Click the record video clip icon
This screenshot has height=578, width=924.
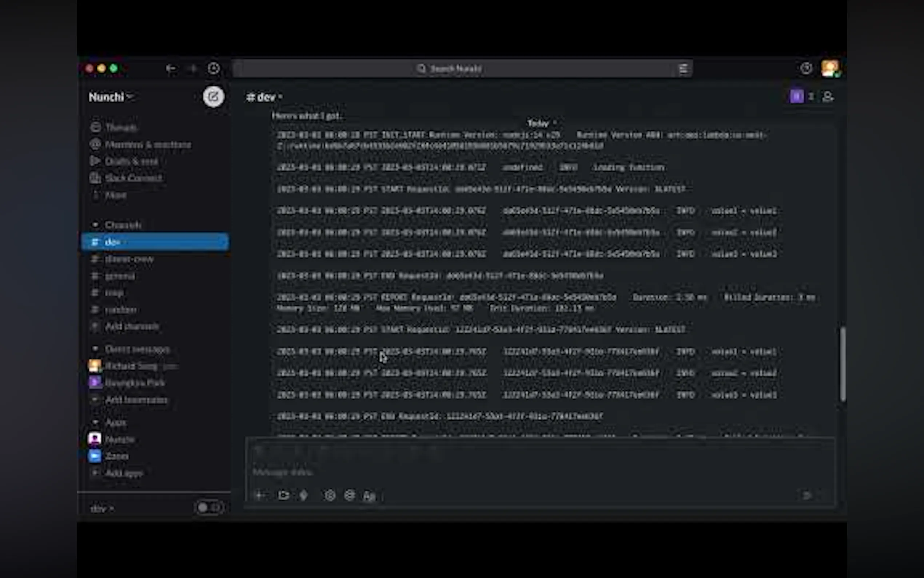pos(283,495)
